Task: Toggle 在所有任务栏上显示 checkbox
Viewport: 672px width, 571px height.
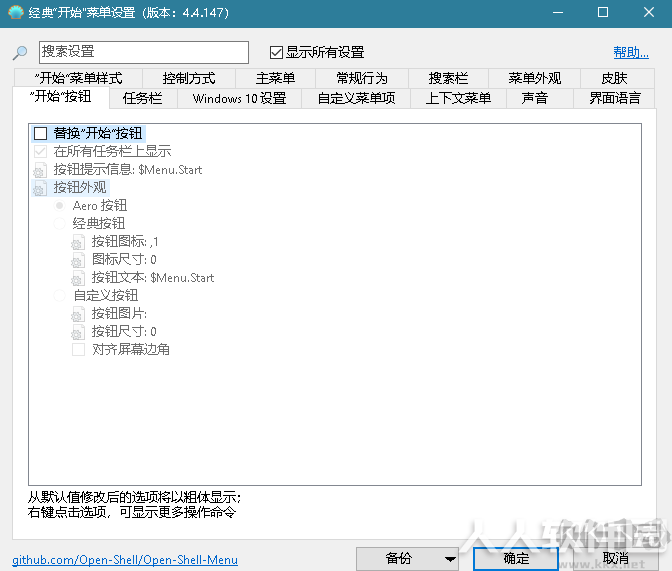Action: pos(40,151)
